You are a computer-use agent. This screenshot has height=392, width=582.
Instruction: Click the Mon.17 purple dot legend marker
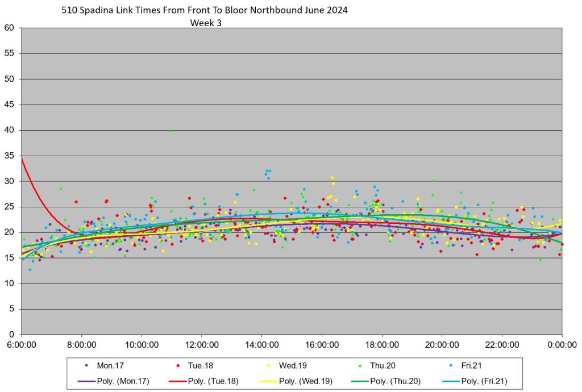click(x=86, y=366)
